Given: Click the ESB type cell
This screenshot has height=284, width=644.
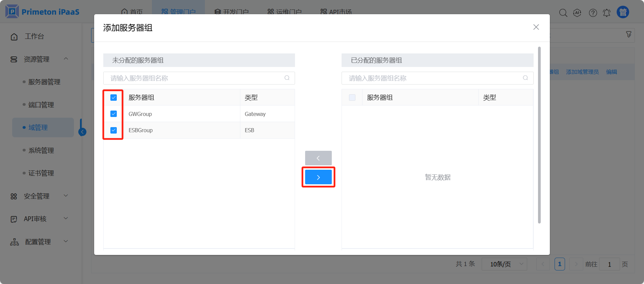Looking at the screenshot, I should tap(249, 130).
